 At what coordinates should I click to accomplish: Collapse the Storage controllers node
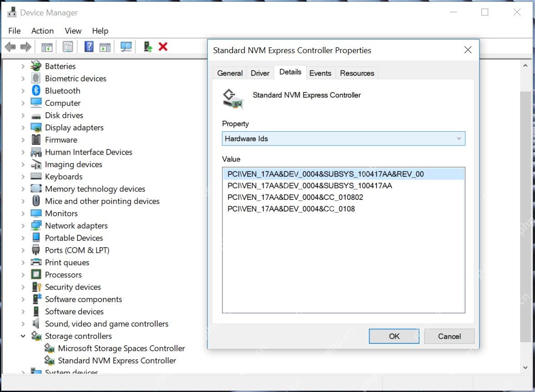point(23,336)
